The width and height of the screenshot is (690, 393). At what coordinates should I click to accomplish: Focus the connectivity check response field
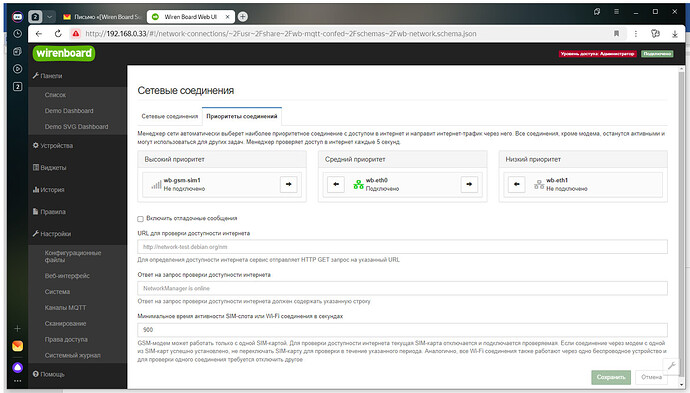click(402, 288)
